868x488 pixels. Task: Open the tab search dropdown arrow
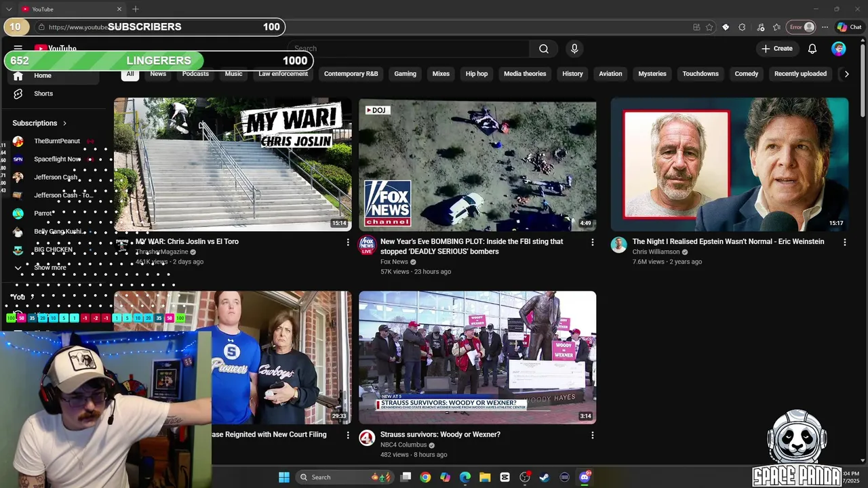coord(9,9)
